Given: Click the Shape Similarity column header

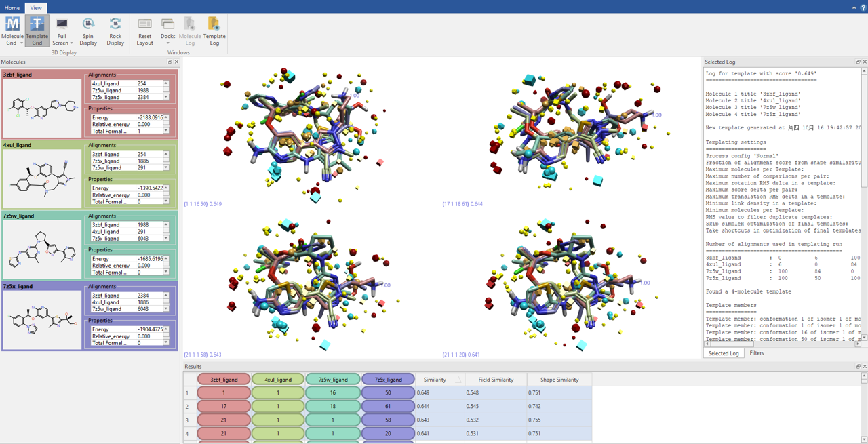Looking at the screenshot, I should tap(559, 380).
